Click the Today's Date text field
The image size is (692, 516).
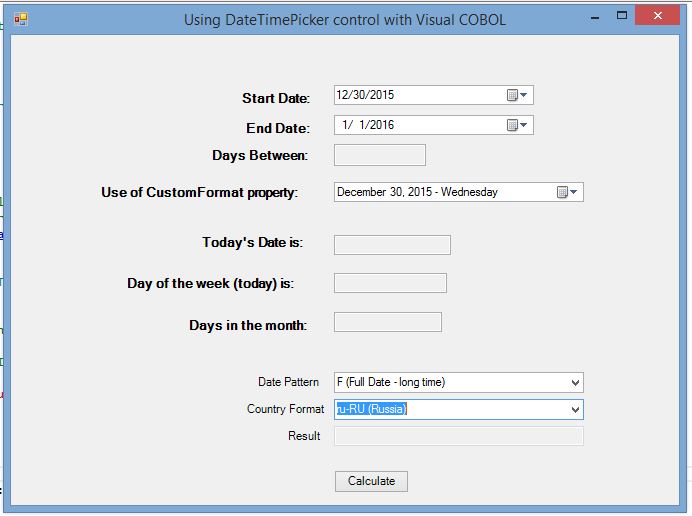point(392,245)
